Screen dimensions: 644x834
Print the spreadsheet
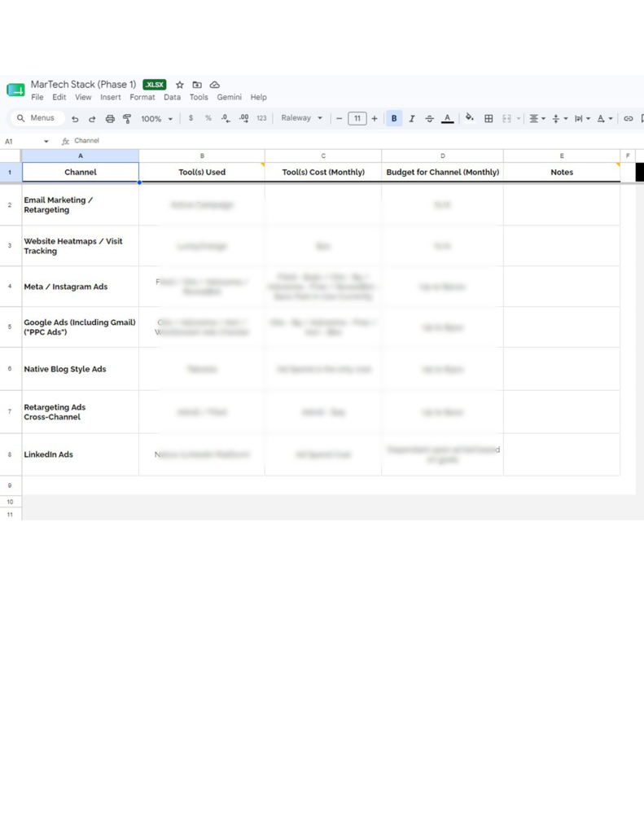coord(110,119)
